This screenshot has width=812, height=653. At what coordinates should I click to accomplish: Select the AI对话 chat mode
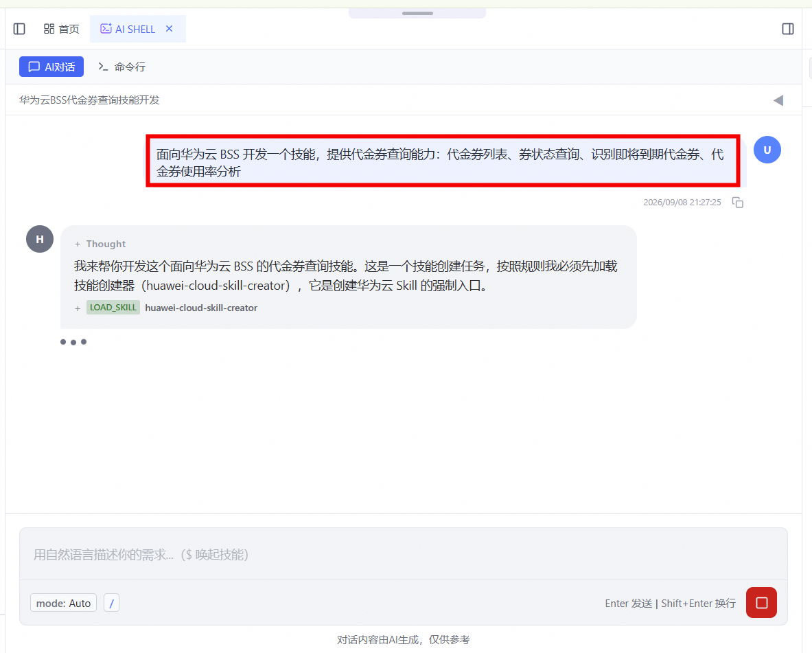click(x=51, y=67)
